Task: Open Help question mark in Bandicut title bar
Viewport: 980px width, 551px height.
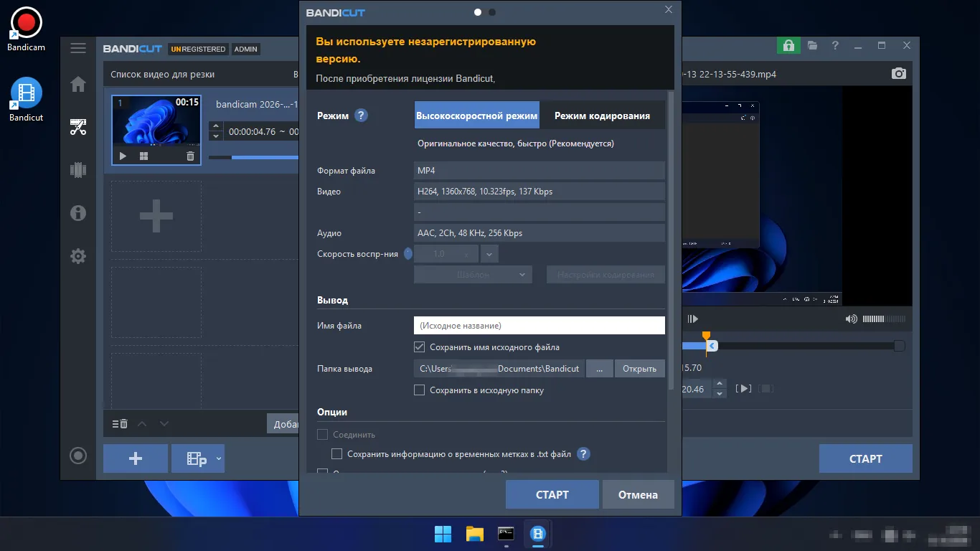Action: click(x=835, y=45)
